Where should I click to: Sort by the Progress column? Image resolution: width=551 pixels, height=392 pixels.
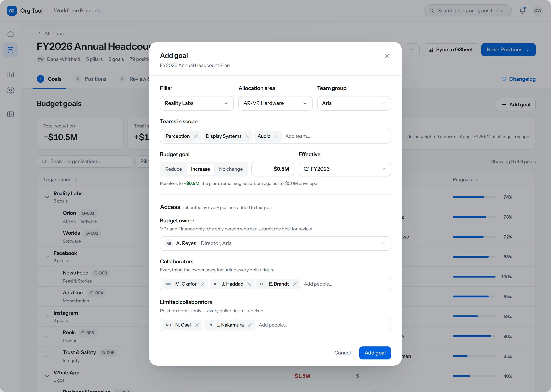(465, 180)
